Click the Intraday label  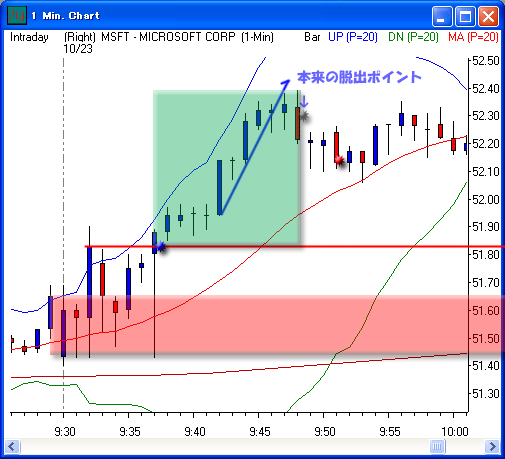point(29,37)
